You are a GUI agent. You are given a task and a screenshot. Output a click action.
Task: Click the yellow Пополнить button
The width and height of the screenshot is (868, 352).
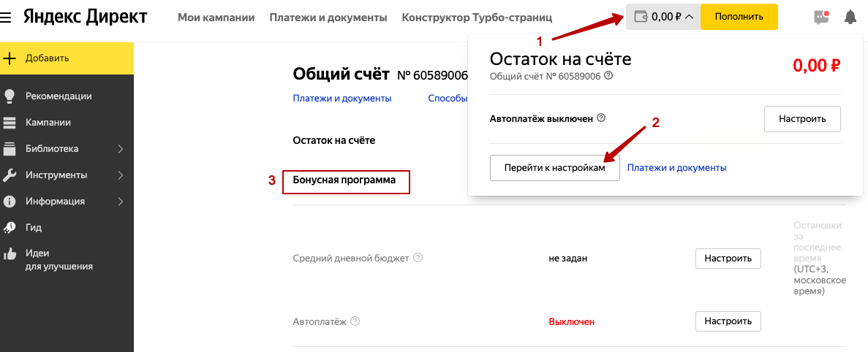[x=739, y=17]
